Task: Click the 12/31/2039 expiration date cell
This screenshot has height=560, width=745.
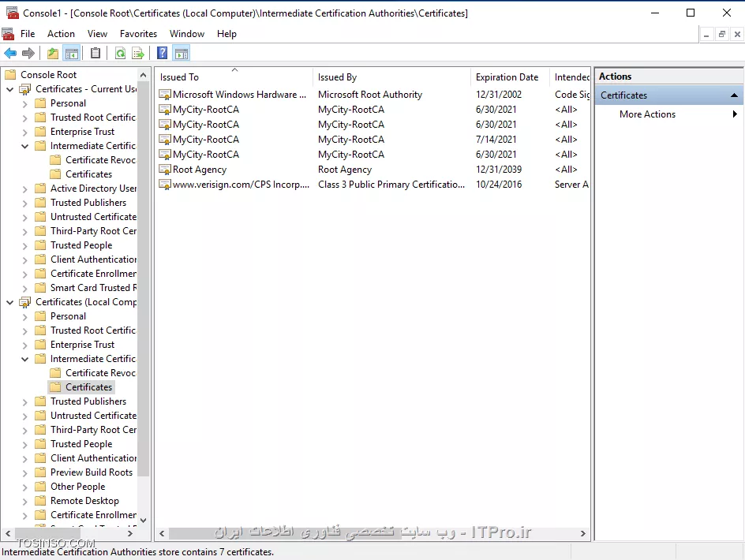Action: tap(499, 170)
